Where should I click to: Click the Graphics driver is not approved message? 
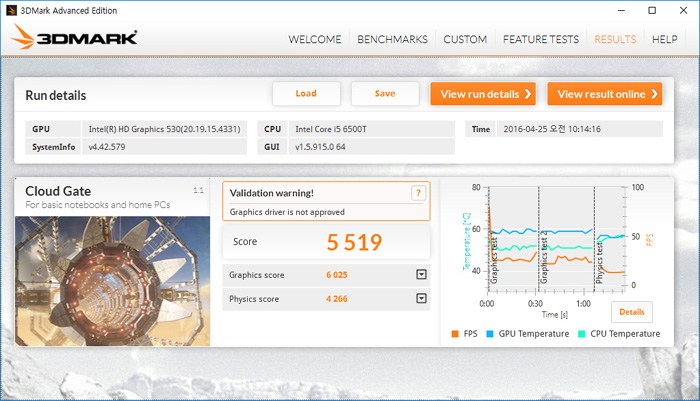[287, 212]
